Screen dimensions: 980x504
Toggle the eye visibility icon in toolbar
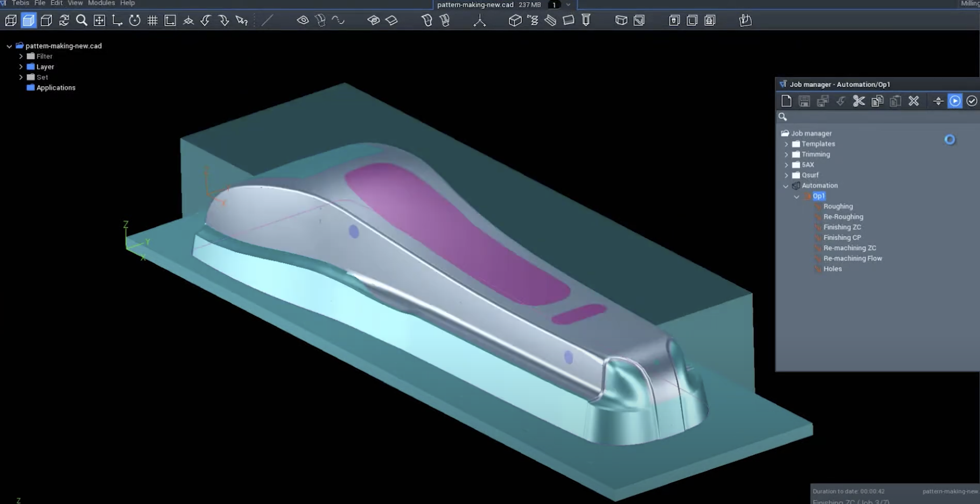[303, 20]
